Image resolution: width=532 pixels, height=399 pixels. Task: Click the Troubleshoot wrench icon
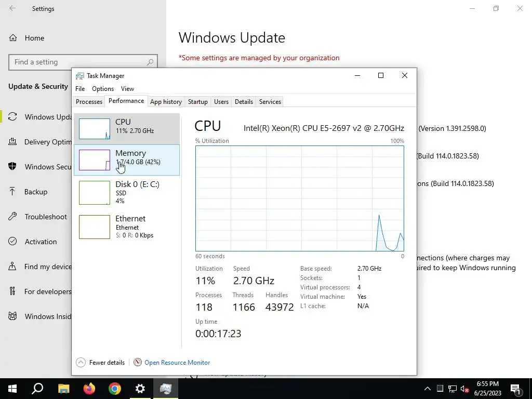12,217
